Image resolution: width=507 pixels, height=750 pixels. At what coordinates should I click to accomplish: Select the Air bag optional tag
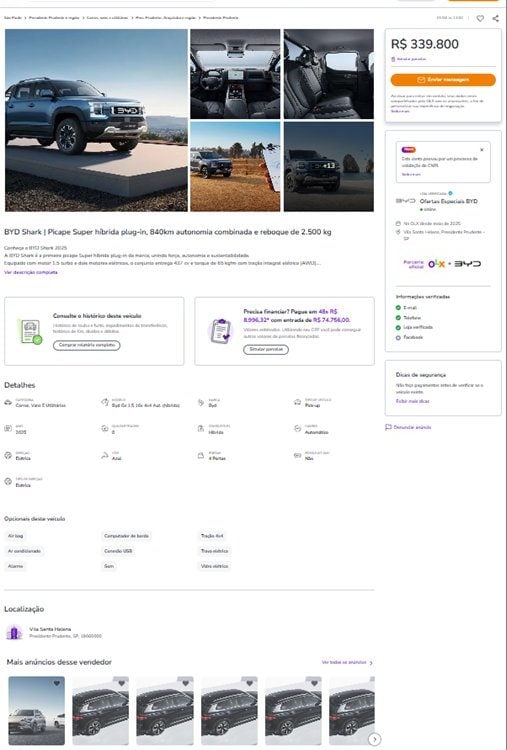(15, 536)
